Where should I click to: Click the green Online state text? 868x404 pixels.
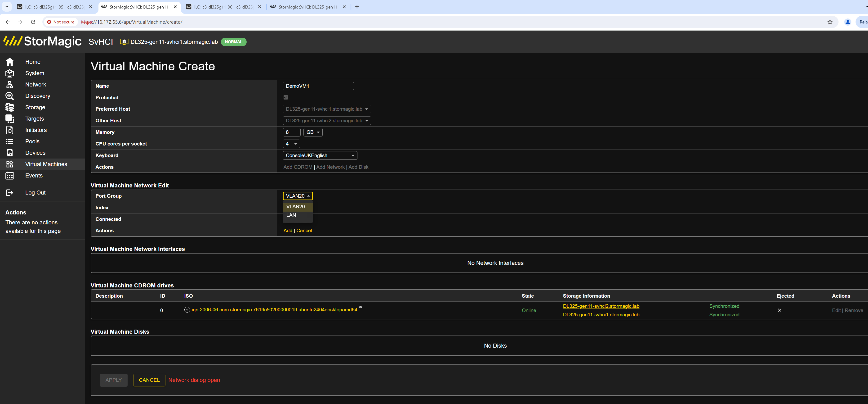[529, 311]
